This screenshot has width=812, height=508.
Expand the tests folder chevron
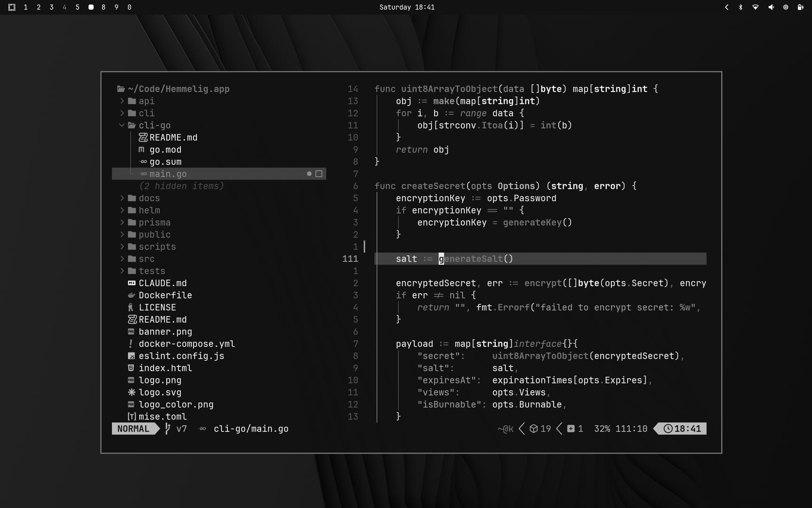[x=122, y=271]
